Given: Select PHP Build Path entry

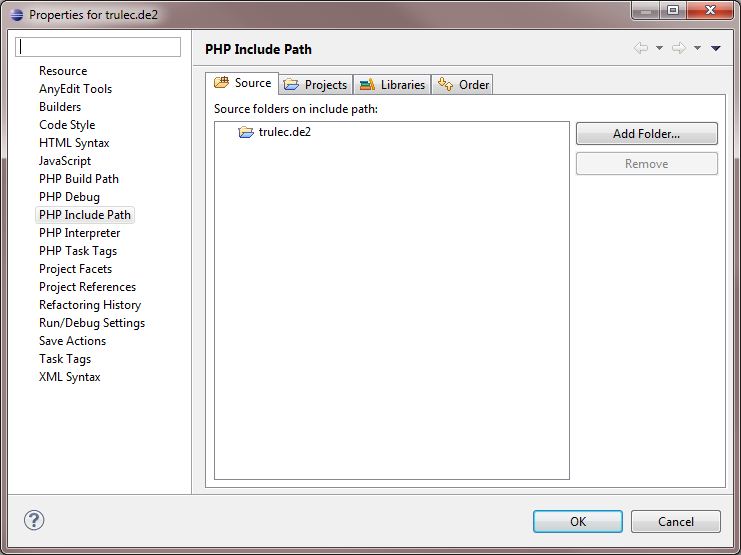Looking at the screenshot, I should coord(79,179).
